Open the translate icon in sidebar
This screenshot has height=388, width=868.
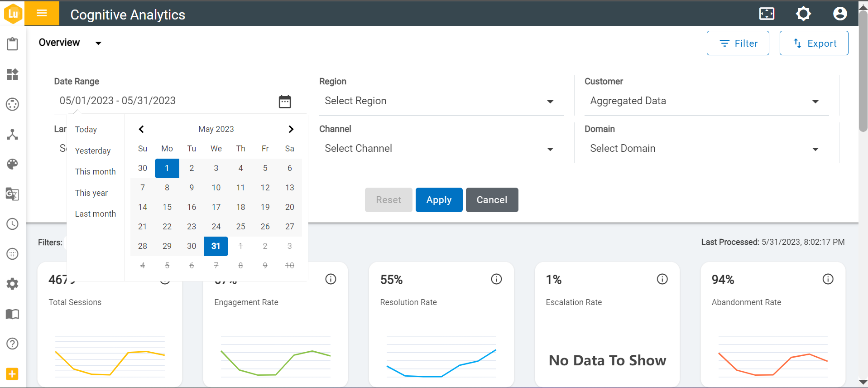tap(12, 194)
